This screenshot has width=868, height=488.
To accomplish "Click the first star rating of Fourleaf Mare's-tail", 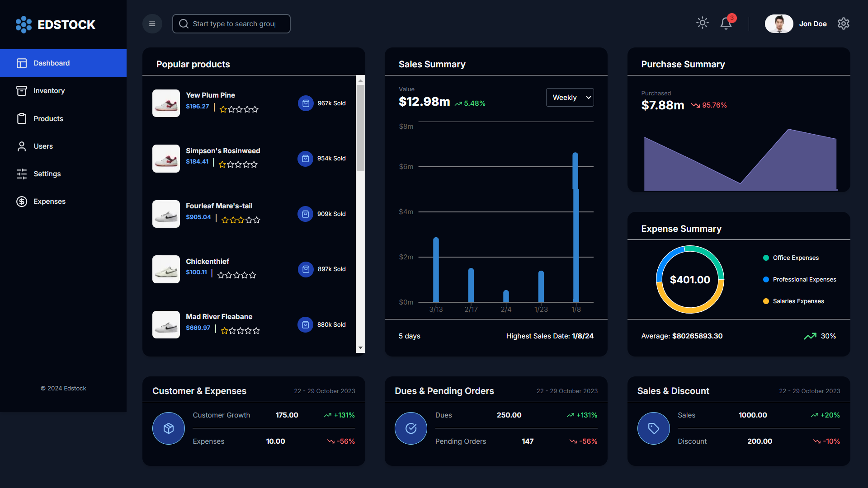I will (225, 220).
